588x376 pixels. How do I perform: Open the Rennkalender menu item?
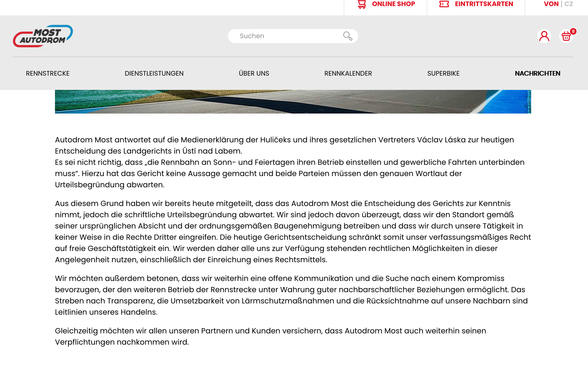(x=348, y=73)
